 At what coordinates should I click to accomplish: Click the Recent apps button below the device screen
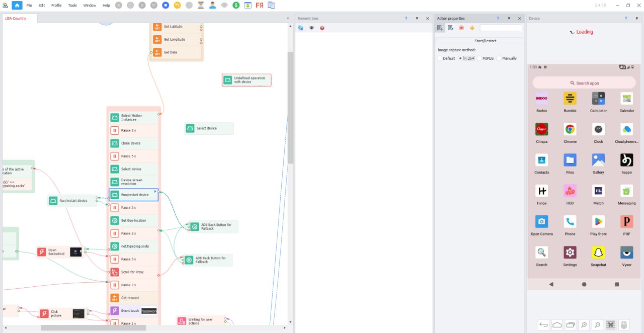(570, 325)
